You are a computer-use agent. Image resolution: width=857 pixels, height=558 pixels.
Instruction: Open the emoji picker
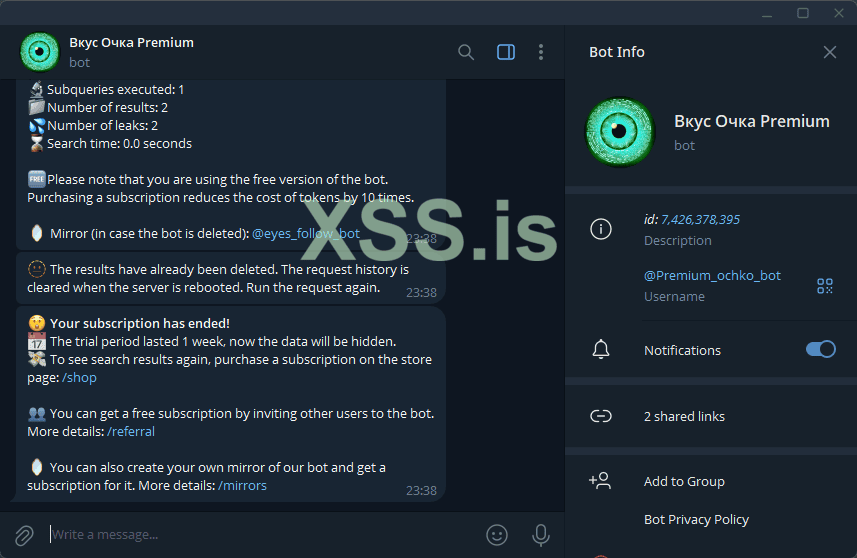coord(497,535)
